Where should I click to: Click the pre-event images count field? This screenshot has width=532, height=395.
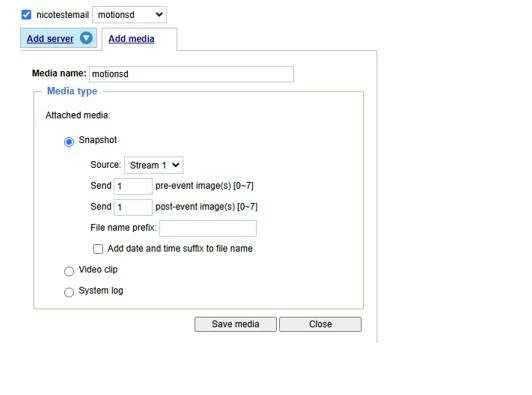coord(133,186)
